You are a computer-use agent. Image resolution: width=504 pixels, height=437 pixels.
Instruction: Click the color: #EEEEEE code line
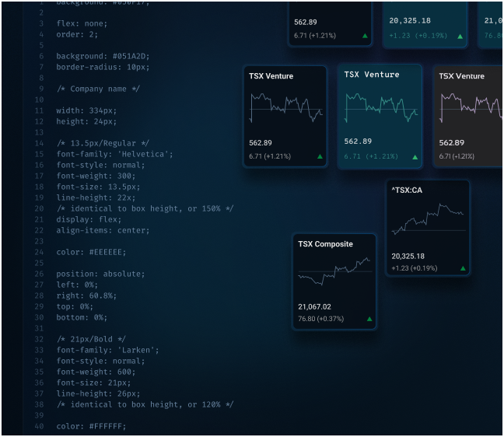(x=91, y=252)
